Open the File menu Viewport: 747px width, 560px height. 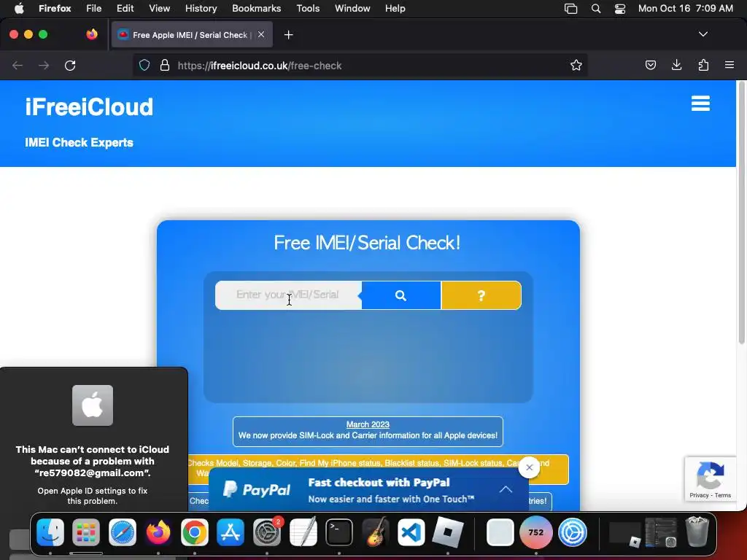[x=94, y=9]
